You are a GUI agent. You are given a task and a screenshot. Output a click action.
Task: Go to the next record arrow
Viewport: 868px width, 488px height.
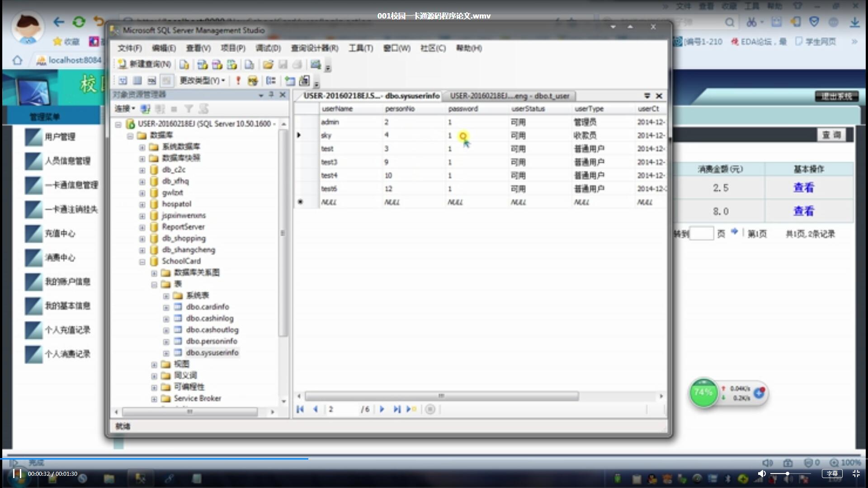(382, 409)
